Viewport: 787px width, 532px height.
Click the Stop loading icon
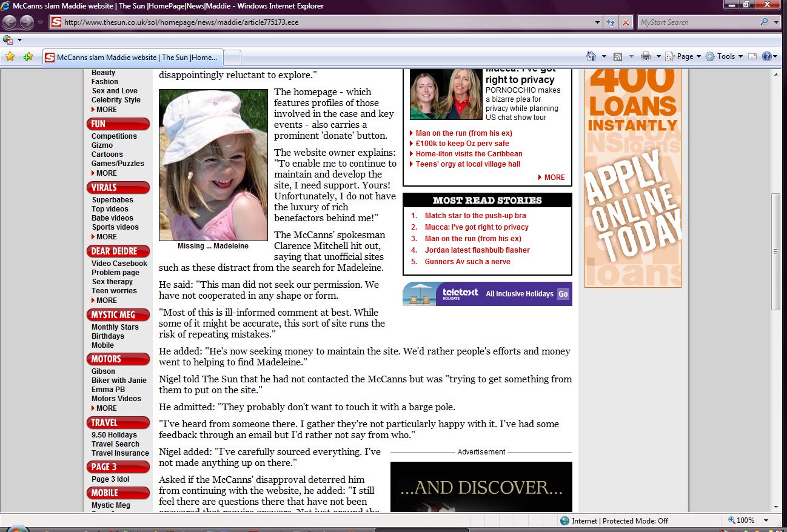(626, 22)
